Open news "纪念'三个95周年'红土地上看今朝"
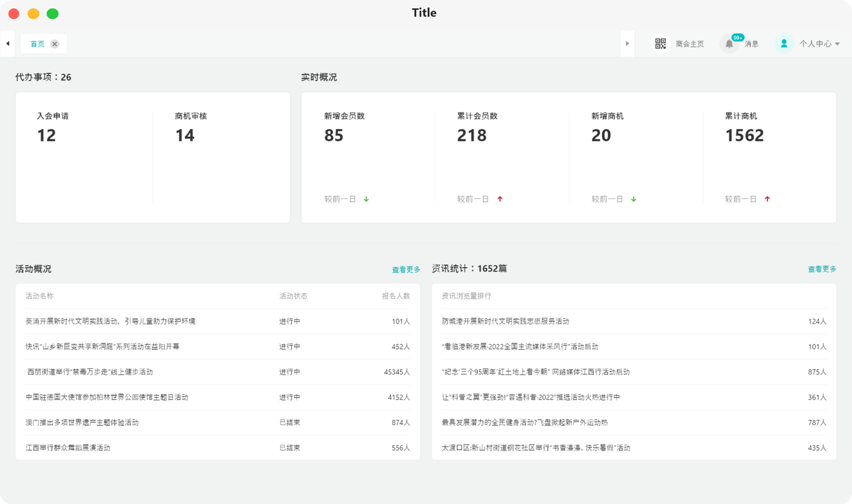 click(535, 371)
